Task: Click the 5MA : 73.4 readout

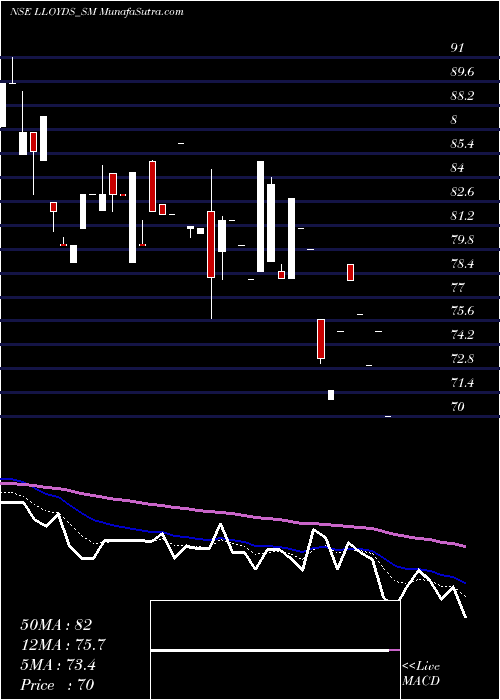Action: coord(58,665)
